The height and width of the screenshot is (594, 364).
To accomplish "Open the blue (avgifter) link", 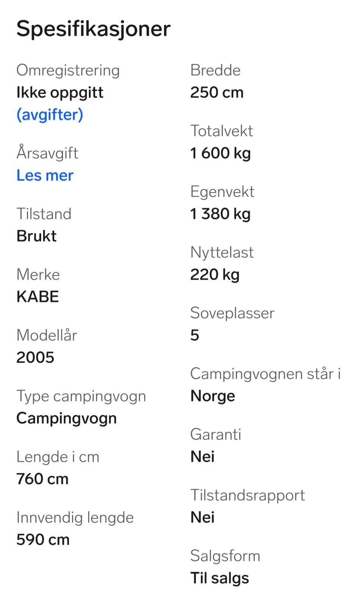I will [50, 115].
